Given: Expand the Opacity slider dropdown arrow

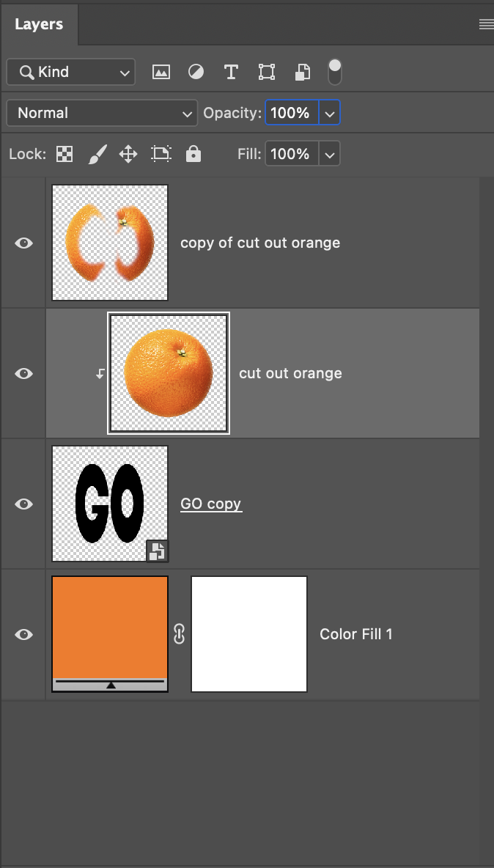Looking at the screenshot, I should point(330,113).
